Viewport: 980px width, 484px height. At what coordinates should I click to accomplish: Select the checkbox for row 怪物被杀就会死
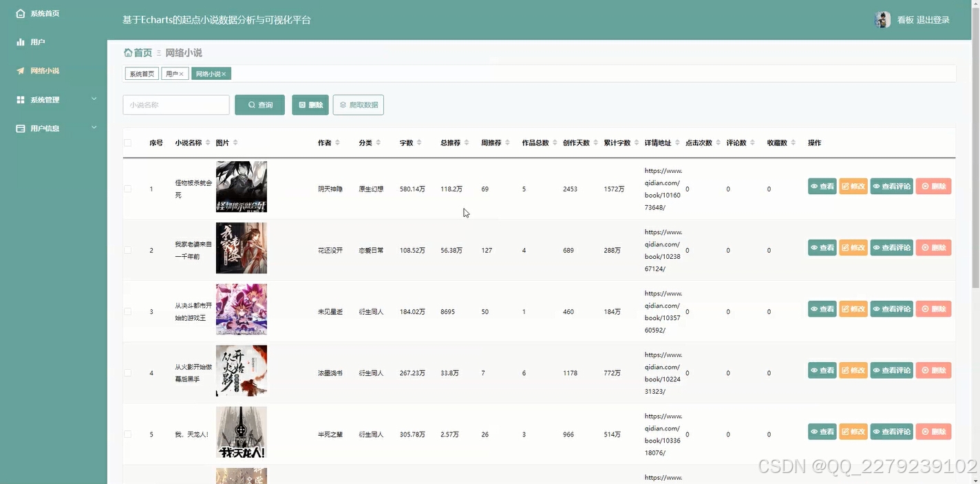(127, 189)
